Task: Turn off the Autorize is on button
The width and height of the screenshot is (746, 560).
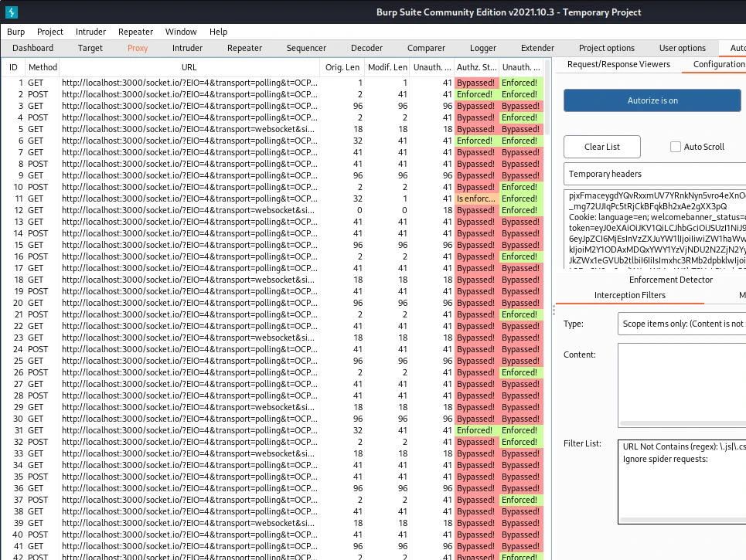Action: 652,100
